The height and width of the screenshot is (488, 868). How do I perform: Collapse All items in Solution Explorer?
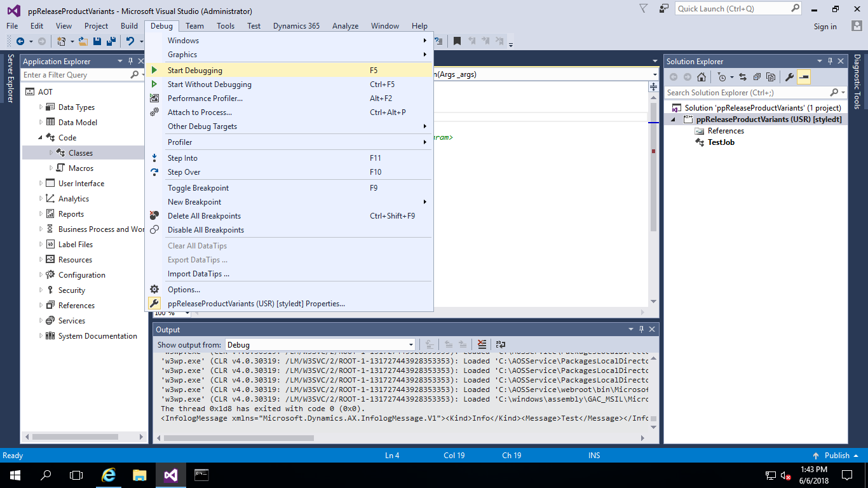coord(757,76)
